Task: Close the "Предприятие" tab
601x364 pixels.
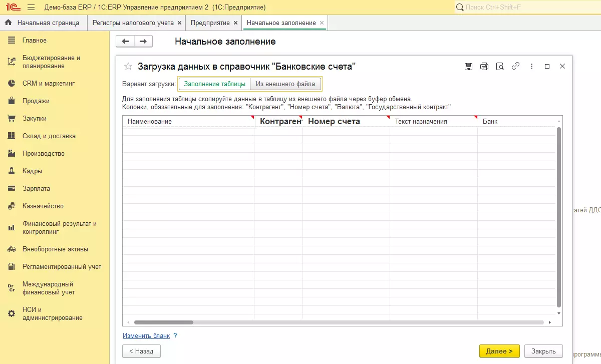Action: coord(235,23)
